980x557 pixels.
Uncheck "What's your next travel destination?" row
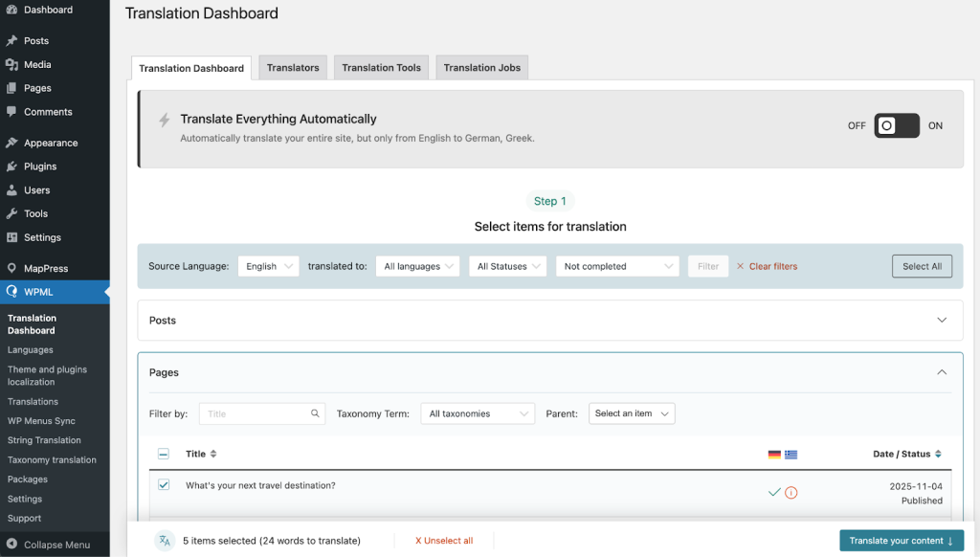pyautogui.click(x=164, y=484)
